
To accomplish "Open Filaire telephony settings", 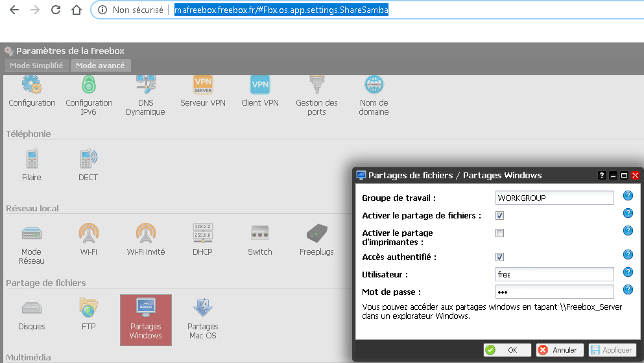I will 32,165.
